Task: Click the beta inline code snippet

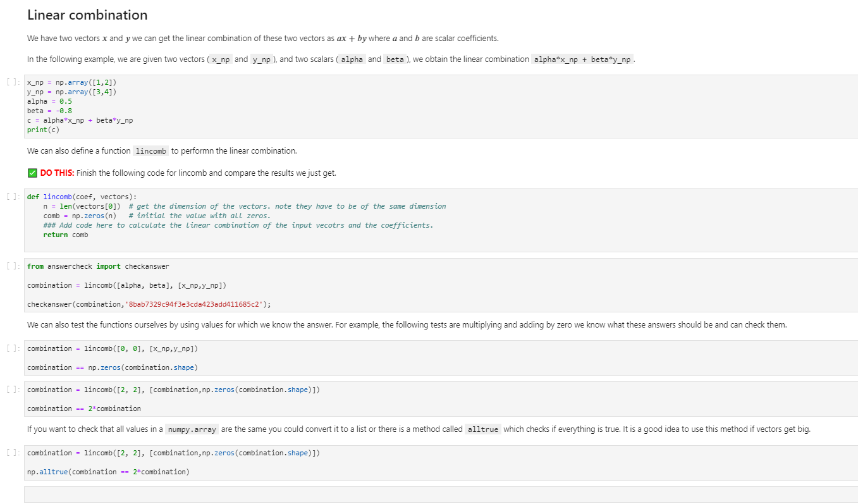Action: [395, 59]
